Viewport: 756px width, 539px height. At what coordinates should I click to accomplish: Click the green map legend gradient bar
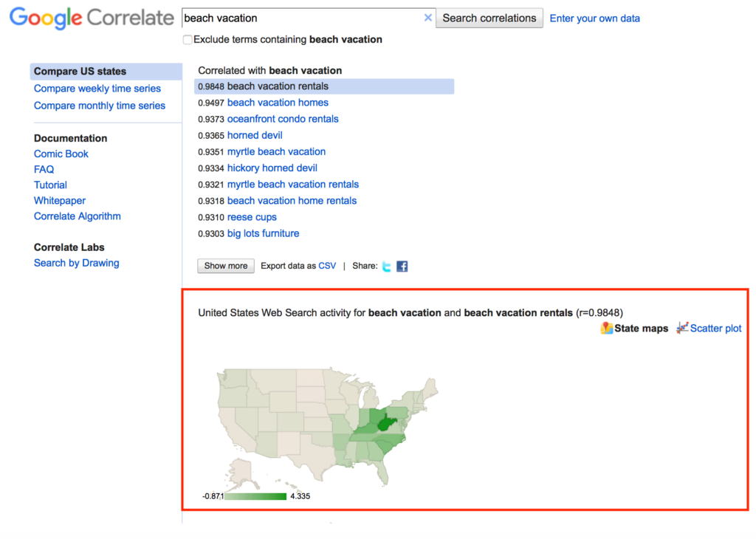click(255, 496)
